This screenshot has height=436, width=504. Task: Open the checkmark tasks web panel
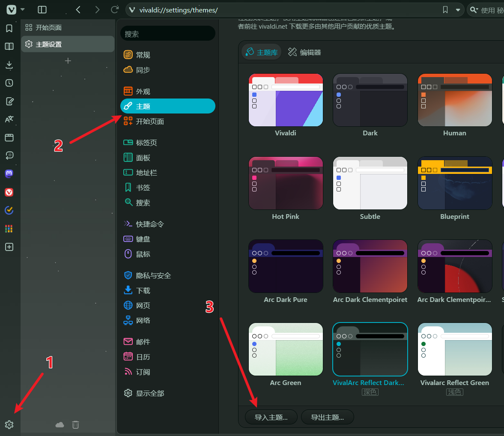click(x=9, y=210)
